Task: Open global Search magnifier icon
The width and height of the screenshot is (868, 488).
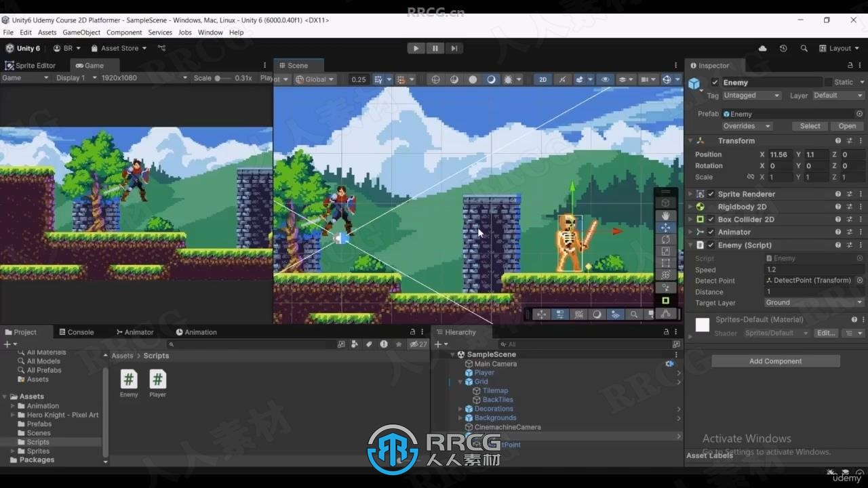Action: pyautogui.click(x=804, y=48)
